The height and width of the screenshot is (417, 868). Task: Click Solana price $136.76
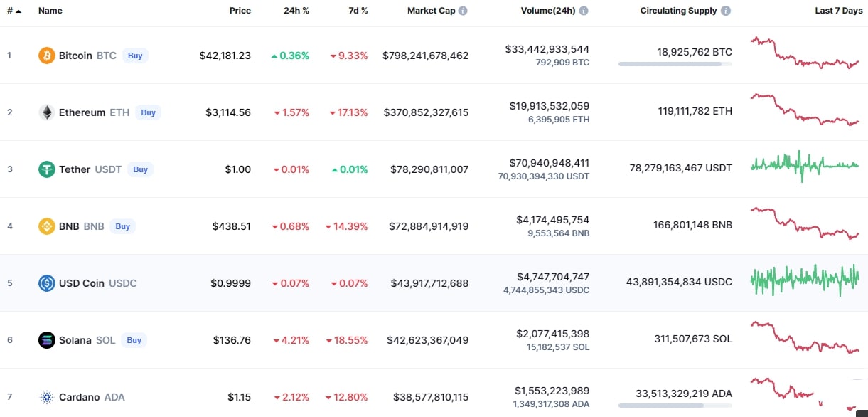pyautogui.click(x=232, y=340)
